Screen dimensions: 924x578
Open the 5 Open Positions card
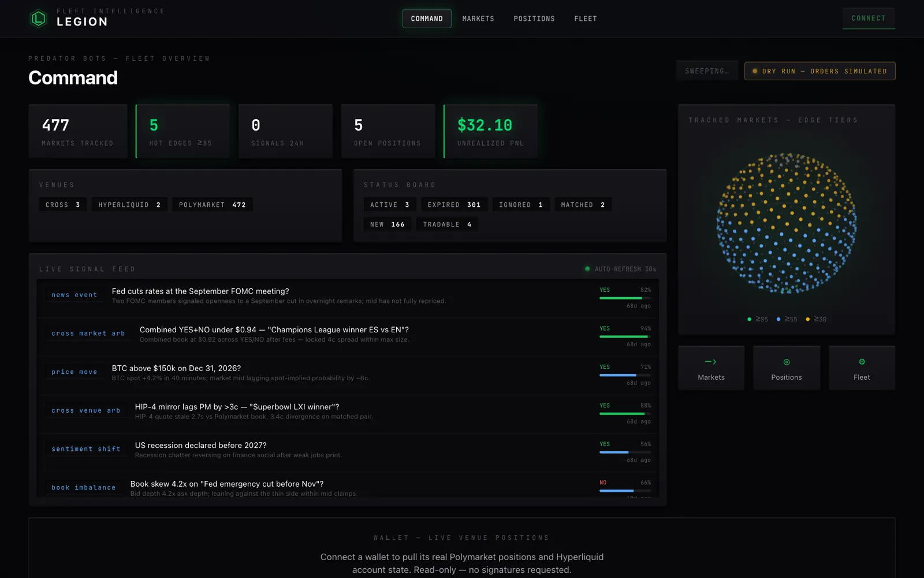pyautogui.click(x=388, y=131)
